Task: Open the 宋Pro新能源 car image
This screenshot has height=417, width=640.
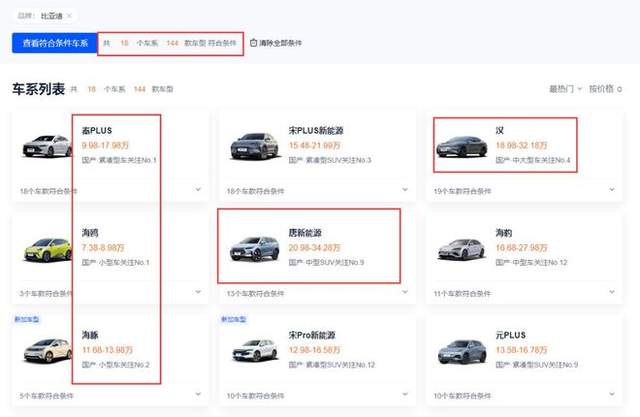Action: [255, 350]
